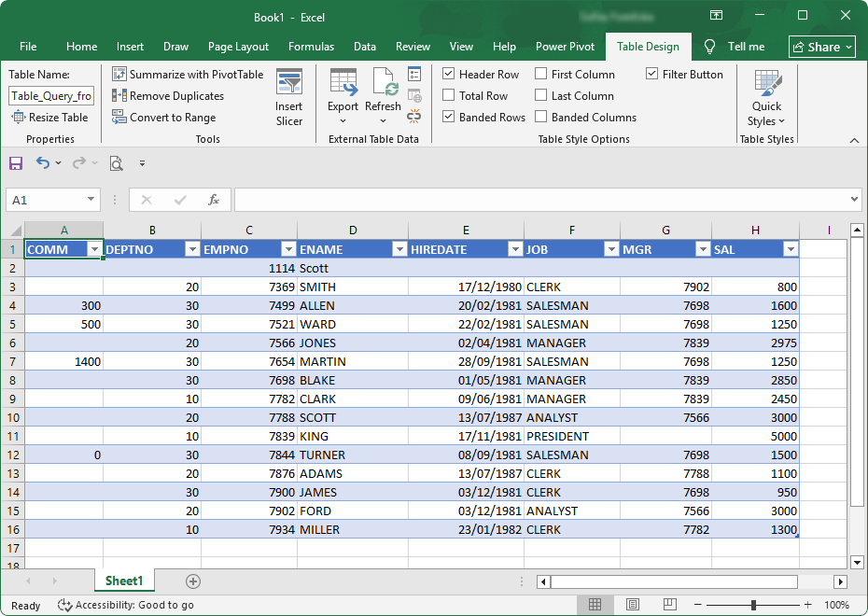The height and width of the screenshot is (616, 868).
Task: Click the vertical scroll down arrow
Action: tap(857, 563)
